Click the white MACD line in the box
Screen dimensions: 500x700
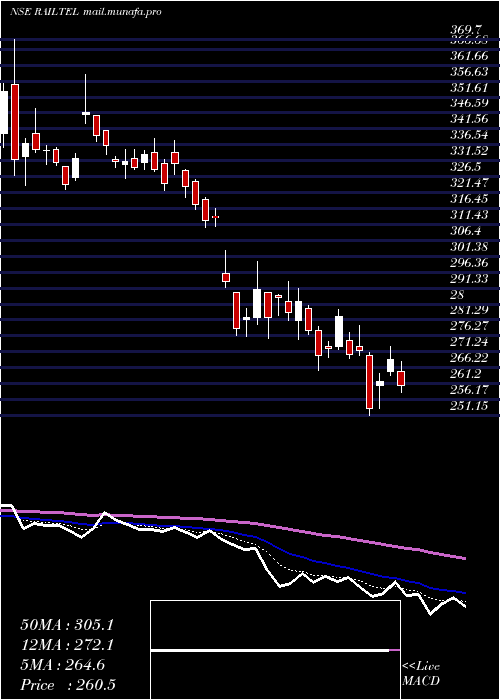coord(270,651)
